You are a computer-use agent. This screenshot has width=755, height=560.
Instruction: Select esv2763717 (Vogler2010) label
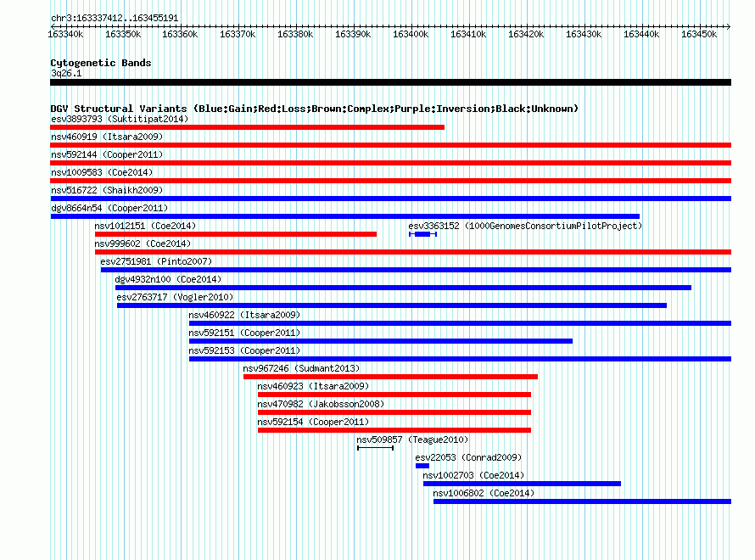[175, 297]
